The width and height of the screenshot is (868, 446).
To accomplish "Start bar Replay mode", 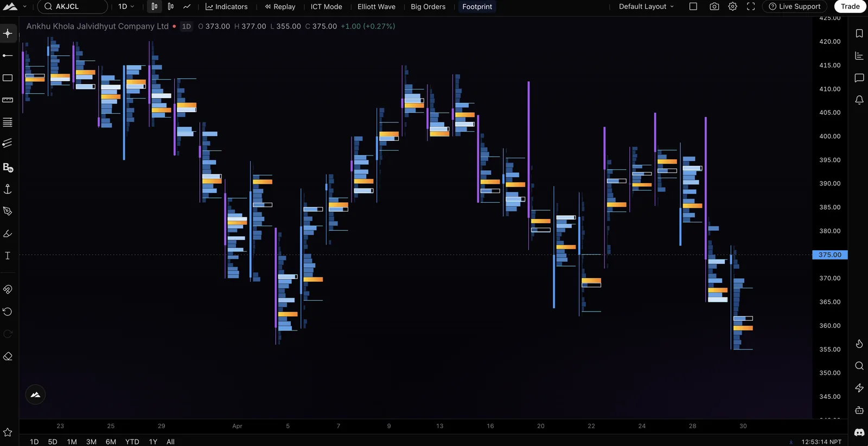I will tap(280, 7).
